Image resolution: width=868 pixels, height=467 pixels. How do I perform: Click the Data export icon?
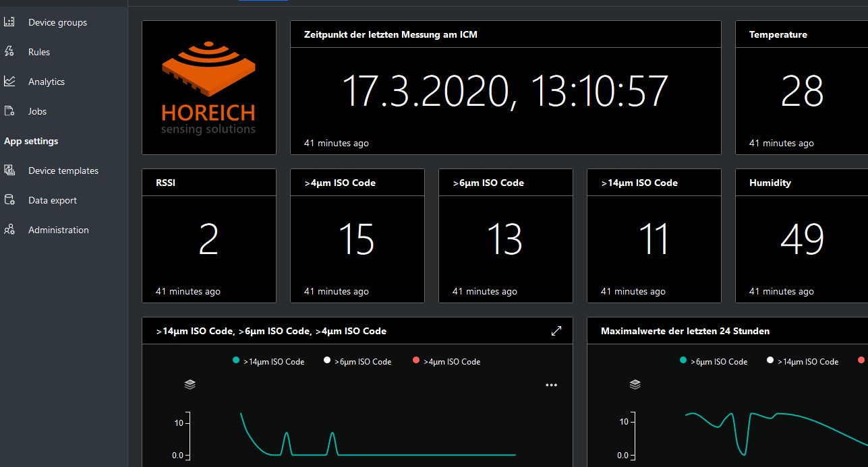(x=9, y=200)
